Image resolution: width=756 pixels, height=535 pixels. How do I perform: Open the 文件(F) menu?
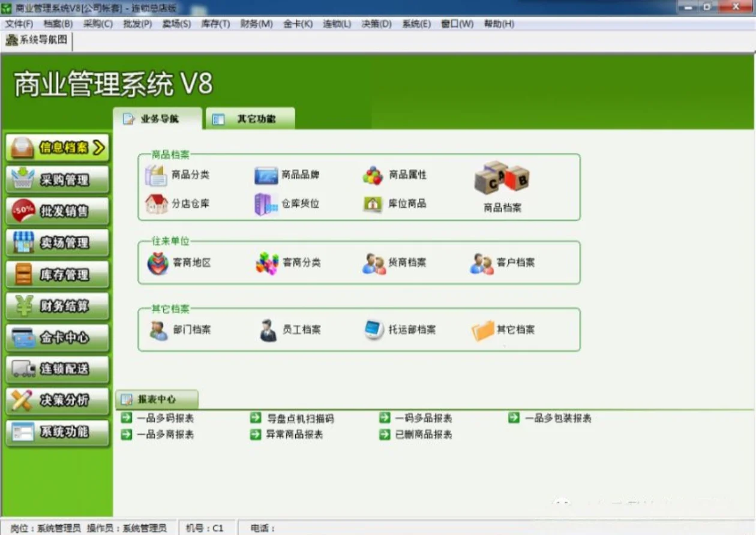point(19,24)
